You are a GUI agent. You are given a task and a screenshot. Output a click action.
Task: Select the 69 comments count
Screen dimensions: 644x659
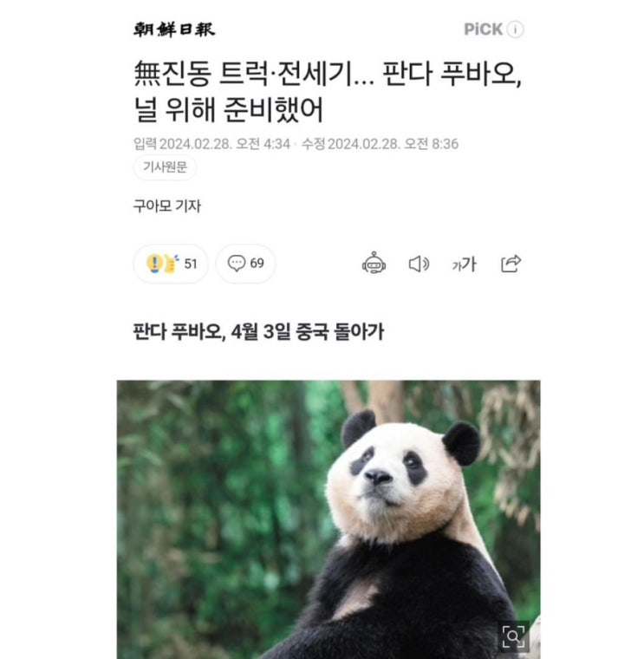257,264
